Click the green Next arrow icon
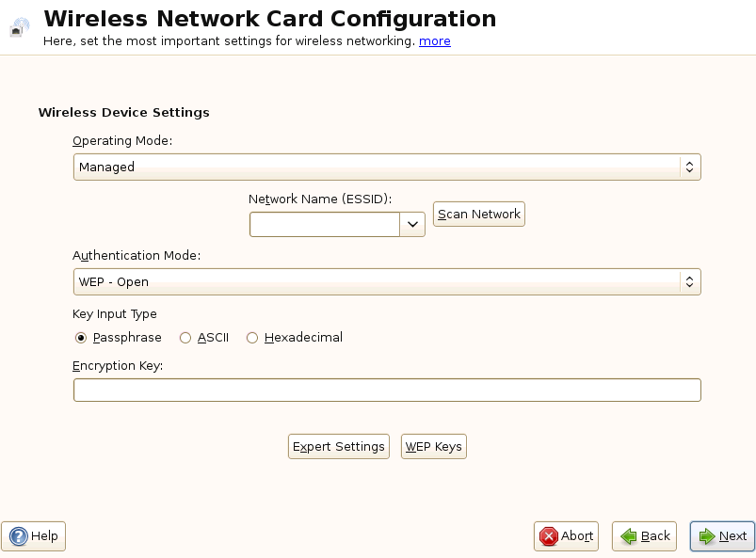Viewport: 756px width, 558px height. point(706,536)
